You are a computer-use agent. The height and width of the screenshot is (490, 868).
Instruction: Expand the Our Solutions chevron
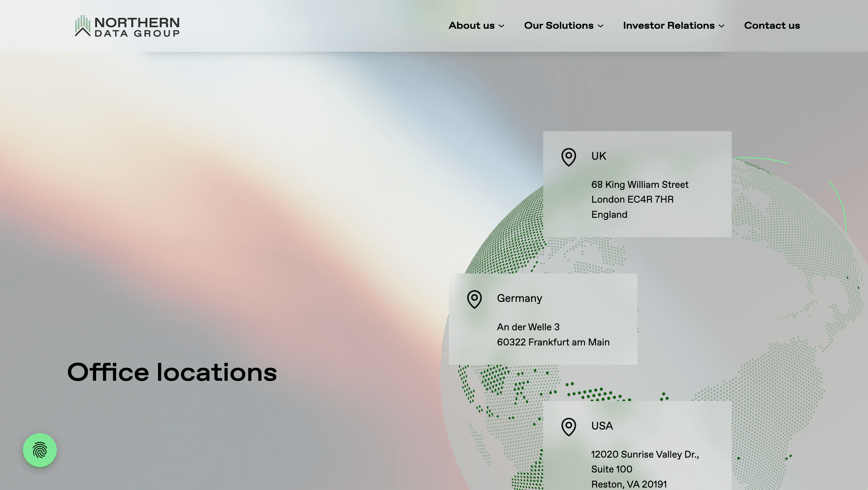[601, 26]
